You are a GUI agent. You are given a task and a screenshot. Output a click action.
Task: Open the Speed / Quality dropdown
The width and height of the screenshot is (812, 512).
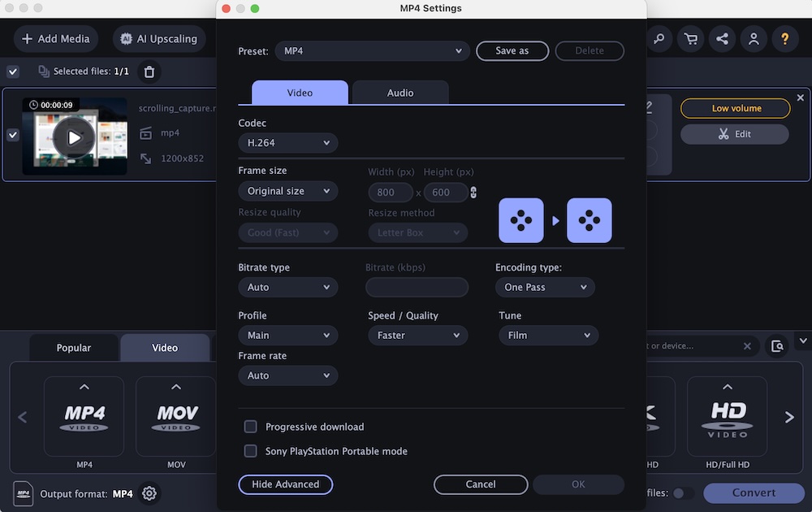tap(417, 335)
